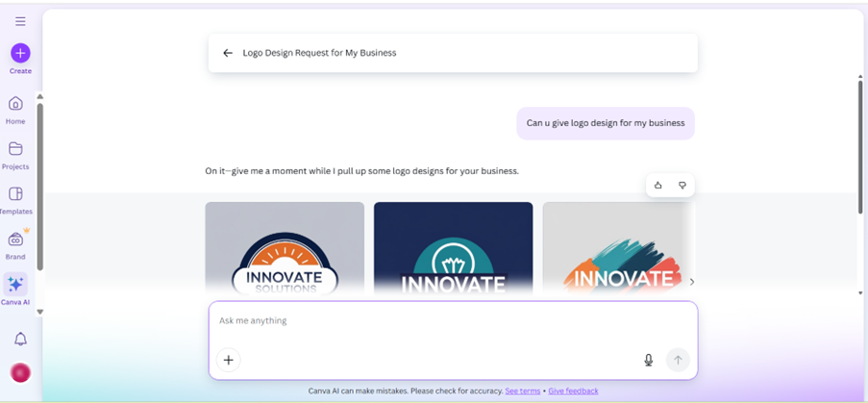Open the hamburger menu icon
868x403 pixels.
[20, 21]
